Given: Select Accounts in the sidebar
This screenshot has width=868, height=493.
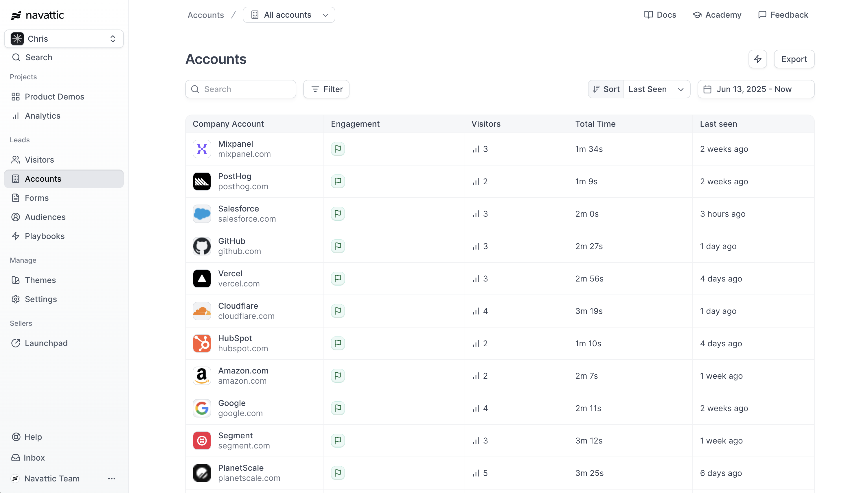Looking at the screenshot, I should tap(64, 179).
